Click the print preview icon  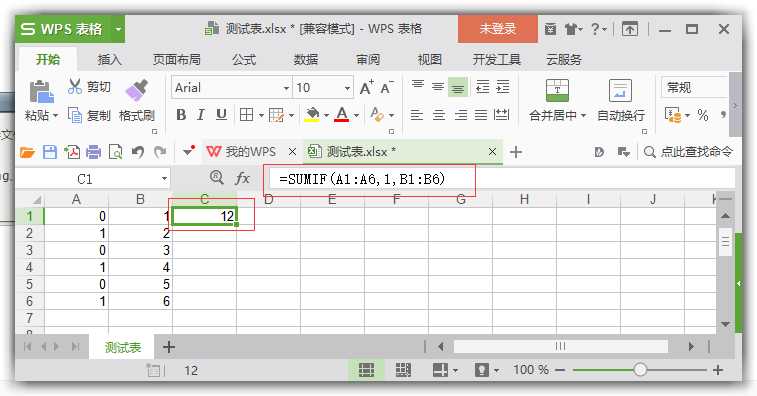coord(115,153)
